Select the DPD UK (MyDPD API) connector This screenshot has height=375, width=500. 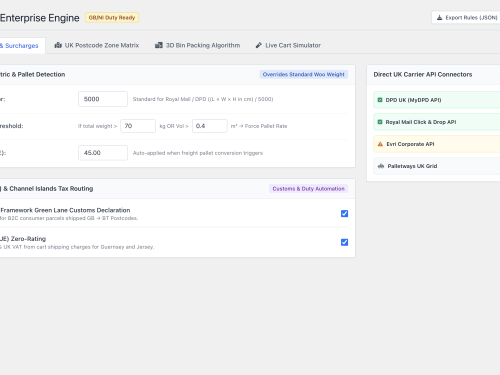437,100
